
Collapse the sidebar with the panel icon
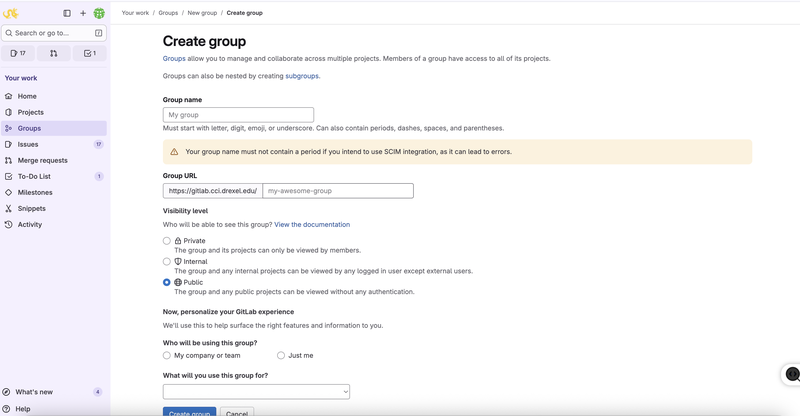[x=67, y=13]
